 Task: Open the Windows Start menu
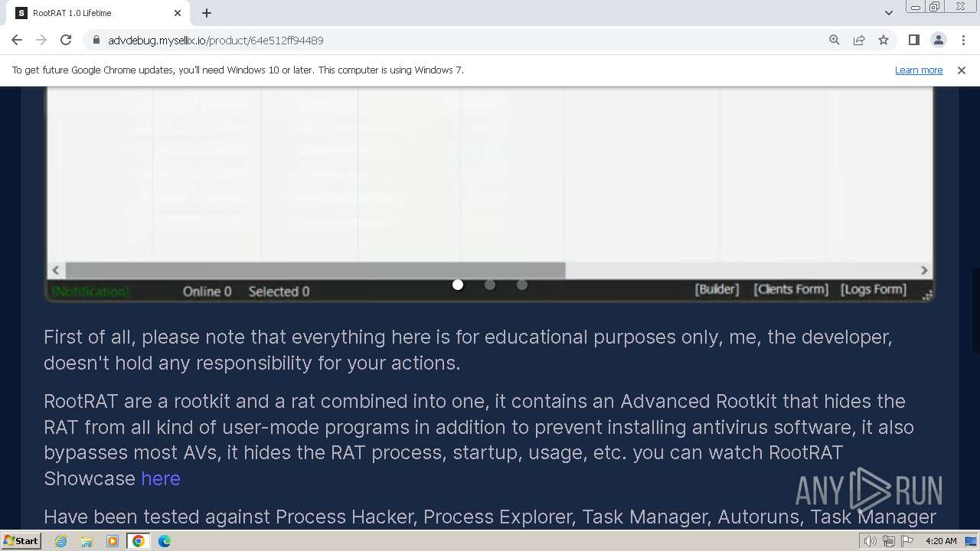point(21,541)
